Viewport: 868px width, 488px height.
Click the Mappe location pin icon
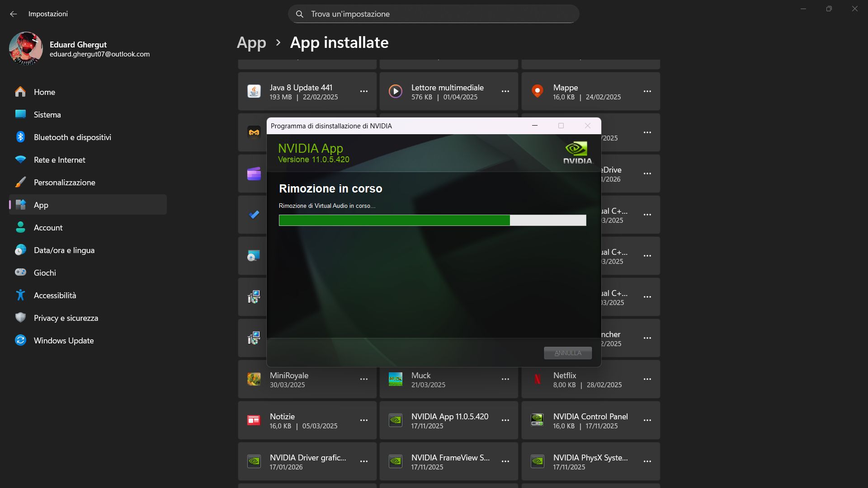point(537,91)
